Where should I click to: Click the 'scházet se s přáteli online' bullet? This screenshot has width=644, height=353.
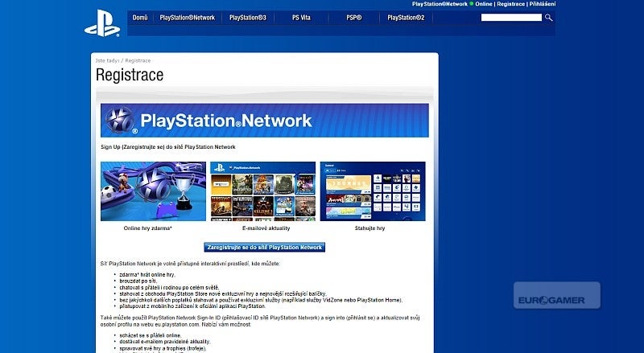coord(151,335)
